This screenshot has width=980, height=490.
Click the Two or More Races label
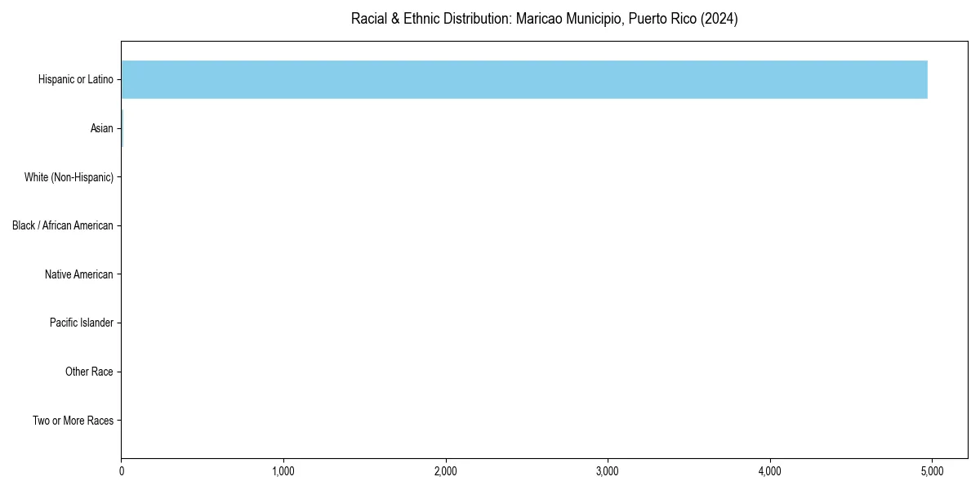pos(73,421)
